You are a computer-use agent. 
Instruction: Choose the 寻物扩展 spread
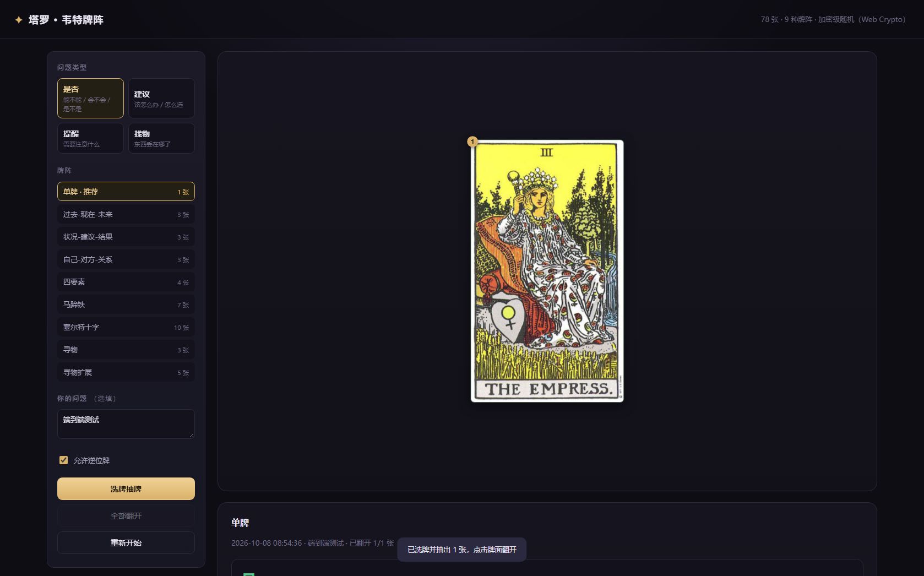(126, 372)
